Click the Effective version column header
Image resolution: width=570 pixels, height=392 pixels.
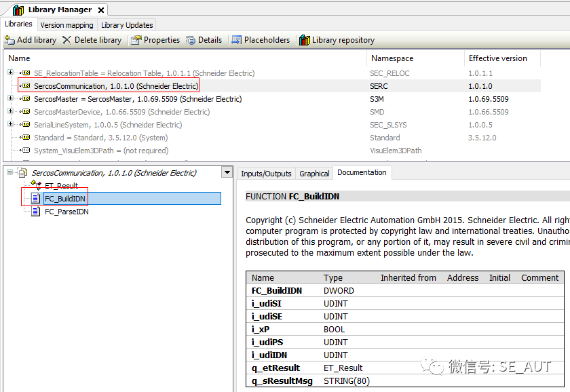[x=497, y=58]
